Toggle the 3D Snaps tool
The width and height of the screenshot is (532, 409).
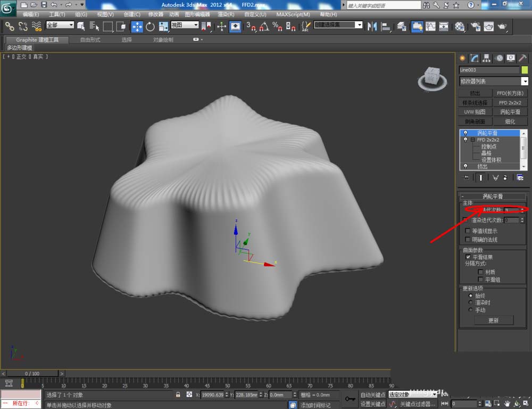[251, 26]
